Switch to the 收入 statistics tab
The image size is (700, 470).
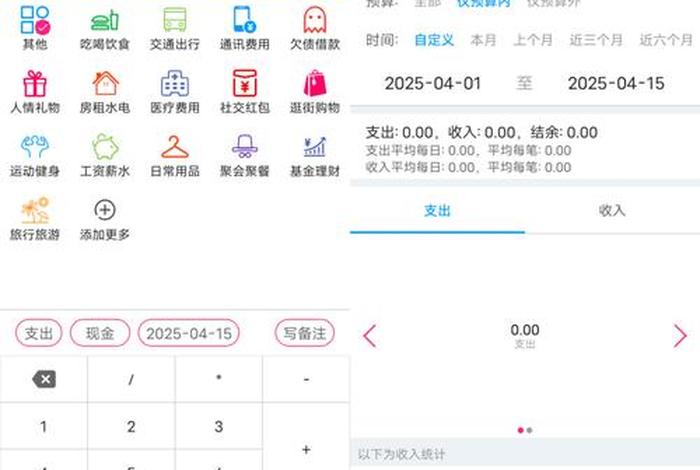click(x=612, y=211)
